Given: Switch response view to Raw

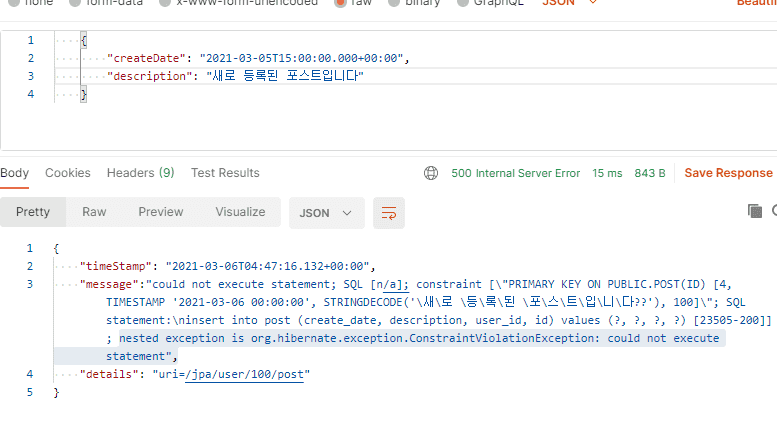Looking at the screenshot, I should (x=94, y=212).
